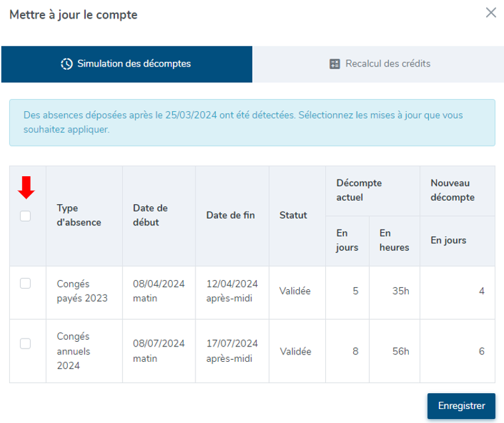Click the red arrow above the header checkbox
The image size is (504, 423).
click(25, 189)
